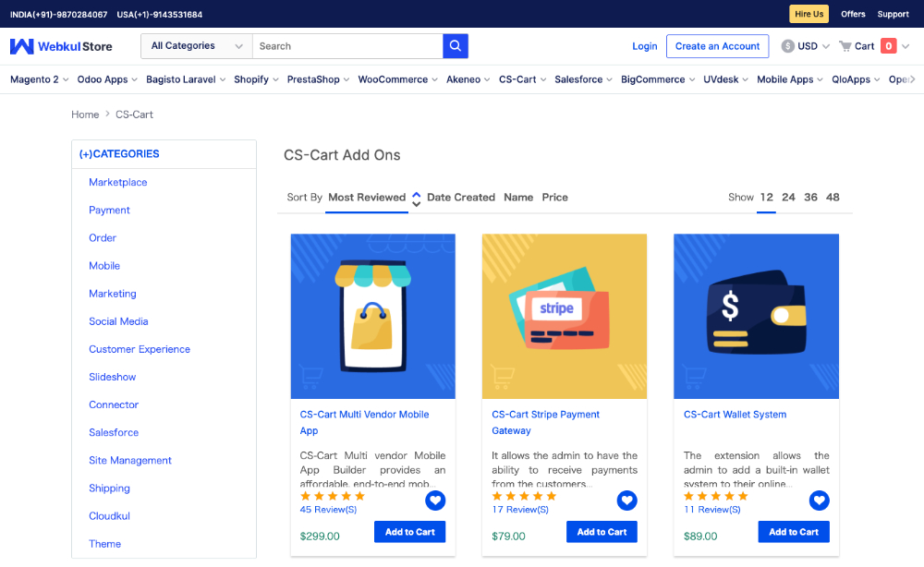This screenshot has width=924, height=567.
Task: Favorite the Wallet System with heart icon
Action: [819, 501]
